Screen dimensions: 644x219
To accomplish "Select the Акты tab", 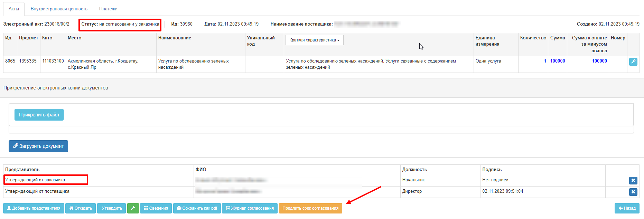I will click(14, 9).
